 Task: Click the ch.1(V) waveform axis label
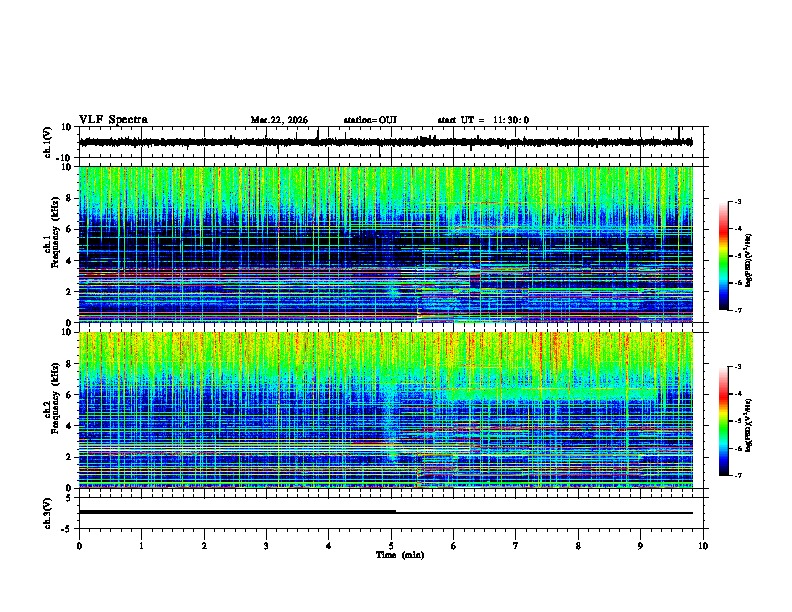[x=48, y=142]
